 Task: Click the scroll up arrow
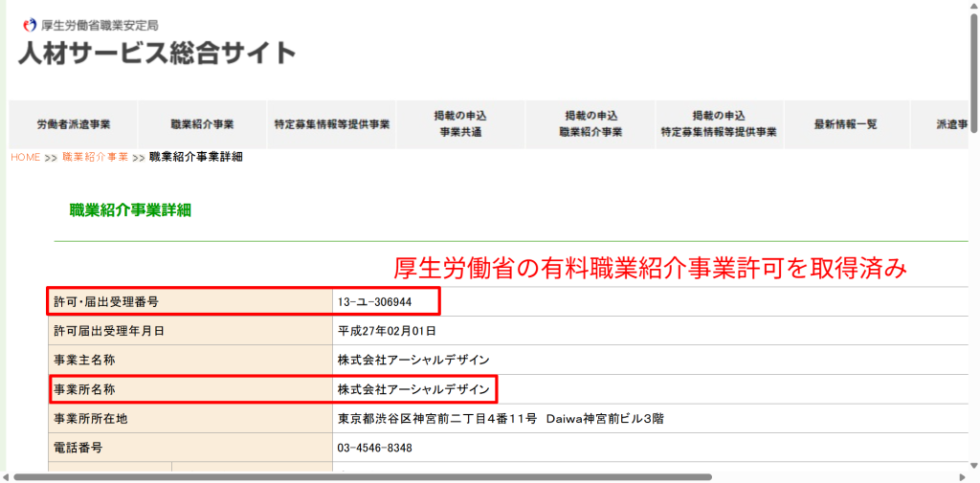(x=974, y=5)
